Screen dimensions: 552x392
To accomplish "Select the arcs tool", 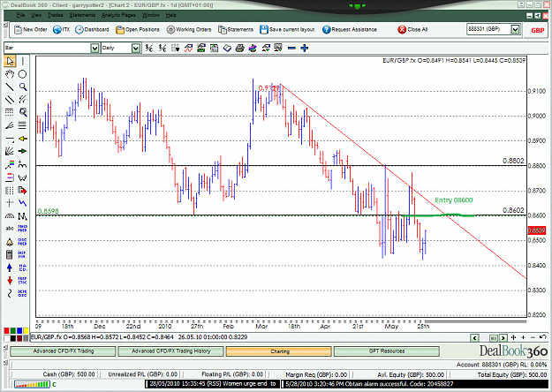I will [x=10, y=216].
